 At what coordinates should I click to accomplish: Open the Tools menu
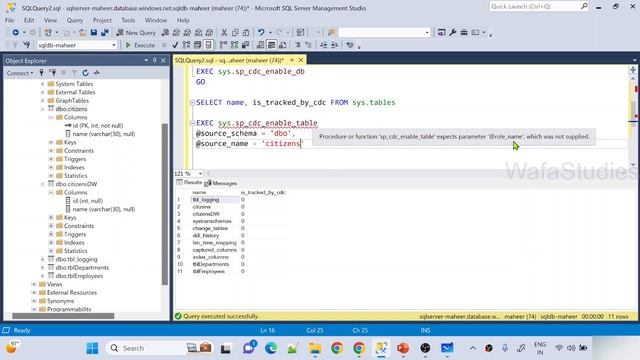[x=128, y=20]
